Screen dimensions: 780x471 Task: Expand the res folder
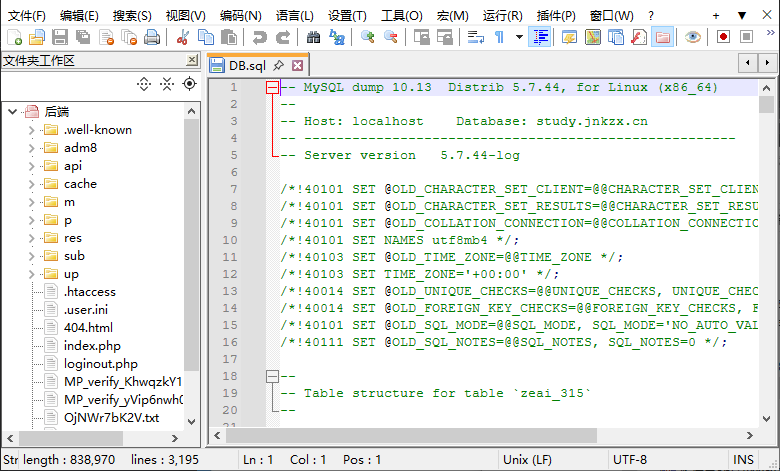point(31,238)
